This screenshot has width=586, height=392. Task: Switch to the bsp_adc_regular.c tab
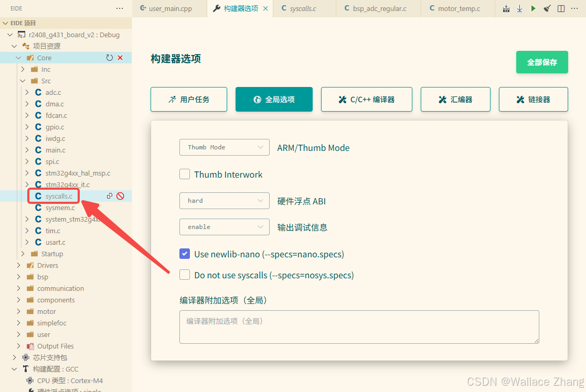pos(379,8)
